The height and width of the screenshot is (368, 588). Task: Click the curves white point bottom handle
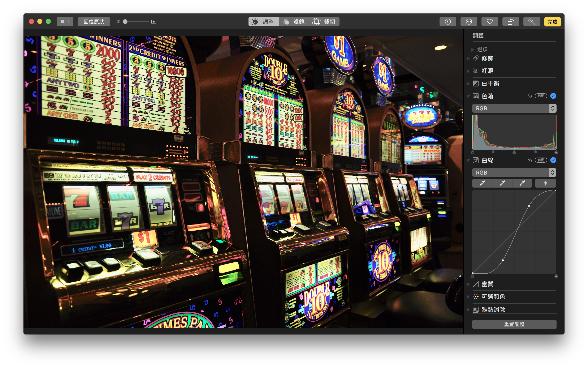click(x=556, y=276)
